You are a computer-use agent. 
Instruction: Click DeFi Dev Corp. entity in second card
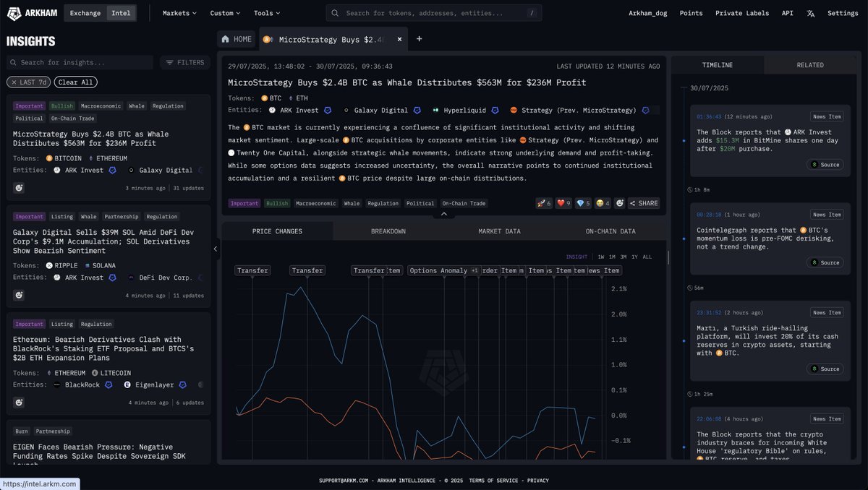pyautogui.click(x=159, y=278)
